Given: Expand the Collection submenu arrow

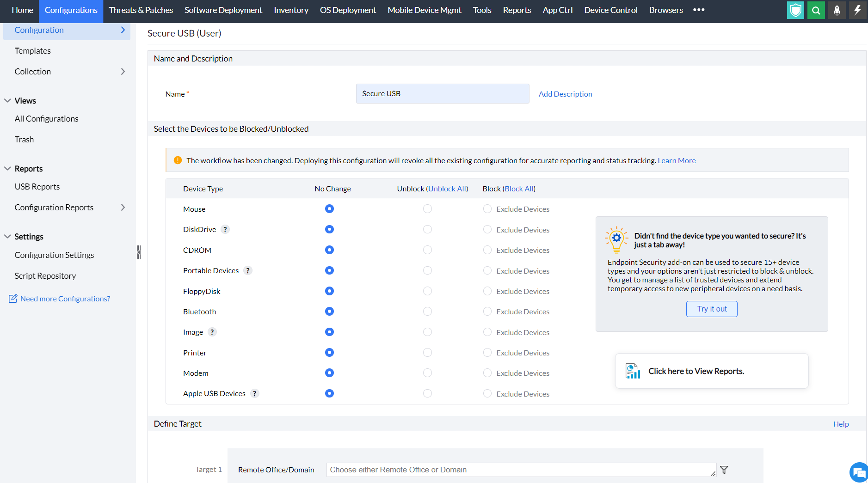Looking at the screenshot, I should coord(123,72).
